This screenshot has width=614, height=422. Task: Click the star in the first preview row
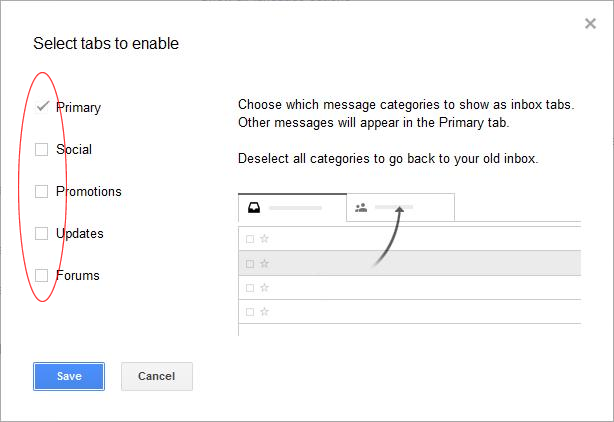pyautogui.click(x=265, y=238)
